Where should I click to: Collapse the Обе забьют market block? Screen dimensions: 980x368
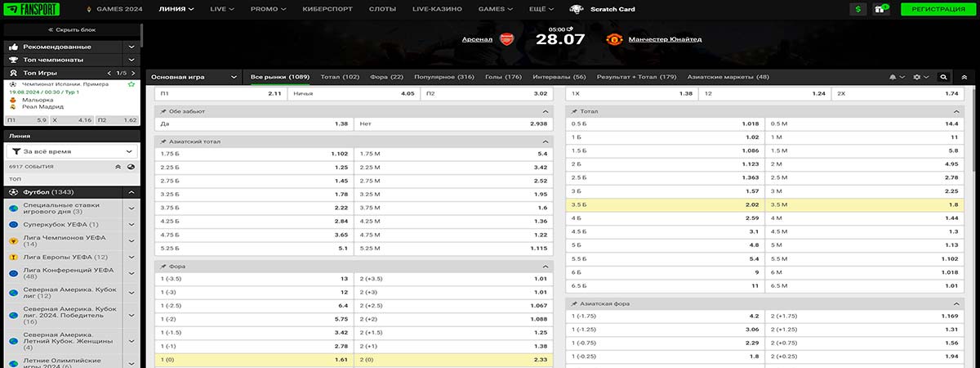(545, 110)
